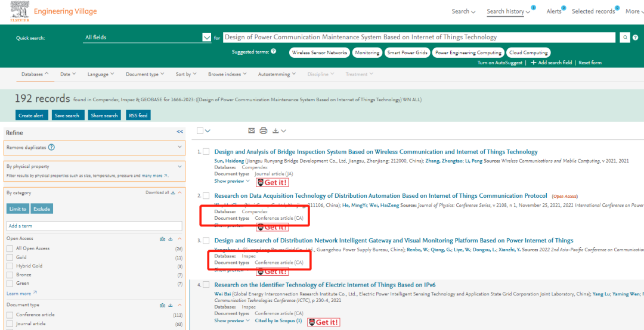Click the Exclude button

[x=42, y=209]
